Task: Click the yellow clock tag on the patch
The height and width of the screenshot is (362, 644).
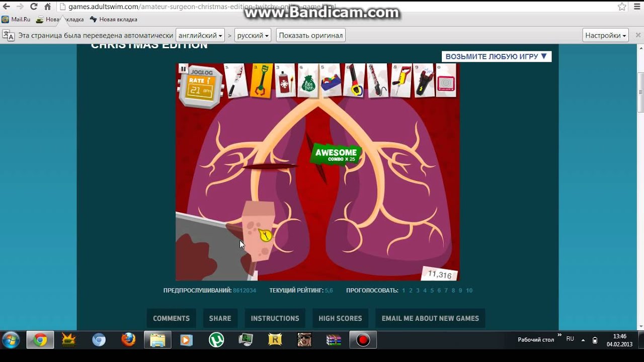Action: click(266, 234)
